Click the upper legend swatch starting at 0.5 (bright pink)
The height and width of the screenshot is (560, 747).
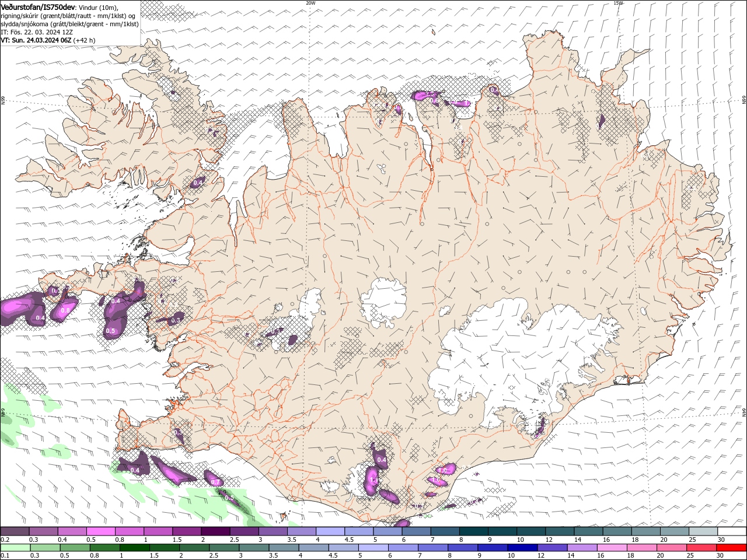(x=100, y=531)
